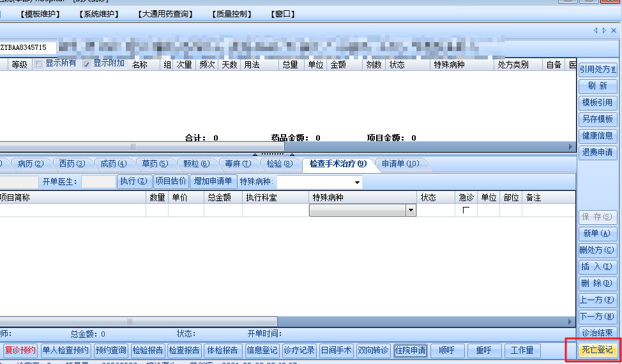Viewport: 622px width, 364px height.
Task: Click the 模板引用 button
Action: pyautogui.click(x=597, y=103)
